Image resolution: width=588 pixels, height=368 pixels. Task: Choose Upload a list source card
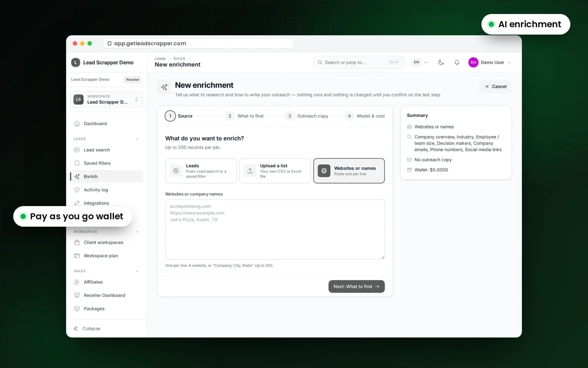pos(275,171)
